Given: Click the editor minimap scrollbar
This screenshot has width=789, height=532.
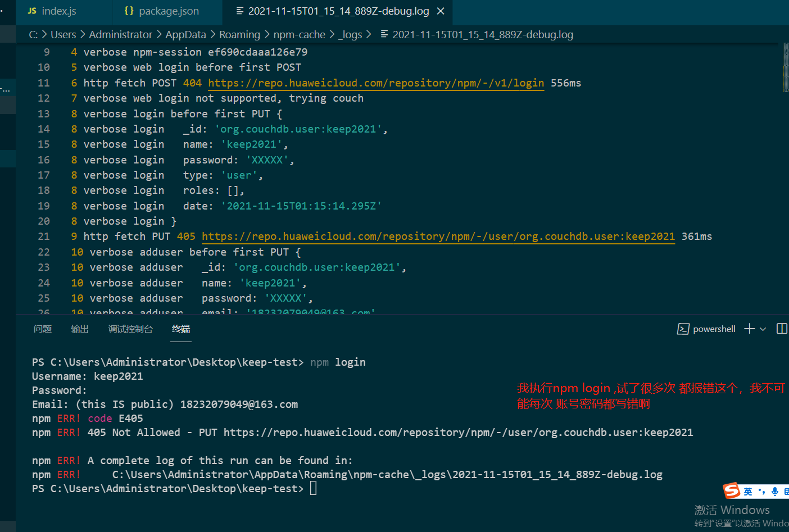Looking at the screenshot, I should point(786,67).
